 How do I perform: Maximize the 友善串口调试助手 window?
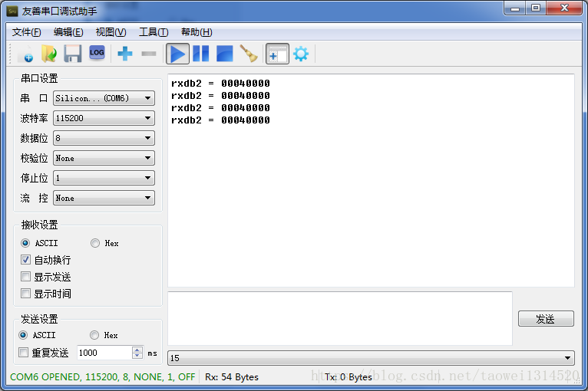coord(536,8)
